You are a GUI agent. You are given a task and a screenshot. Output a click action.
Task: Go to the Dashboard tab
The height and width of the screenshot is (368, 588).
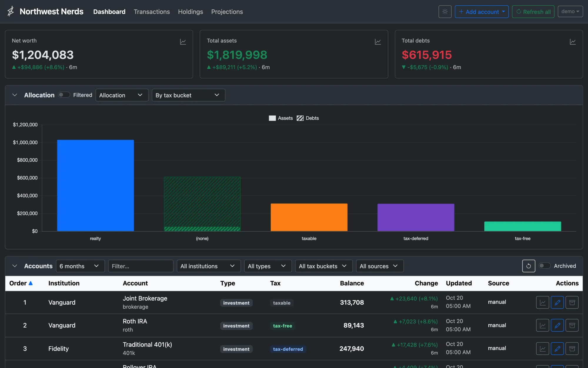(109, 12)
